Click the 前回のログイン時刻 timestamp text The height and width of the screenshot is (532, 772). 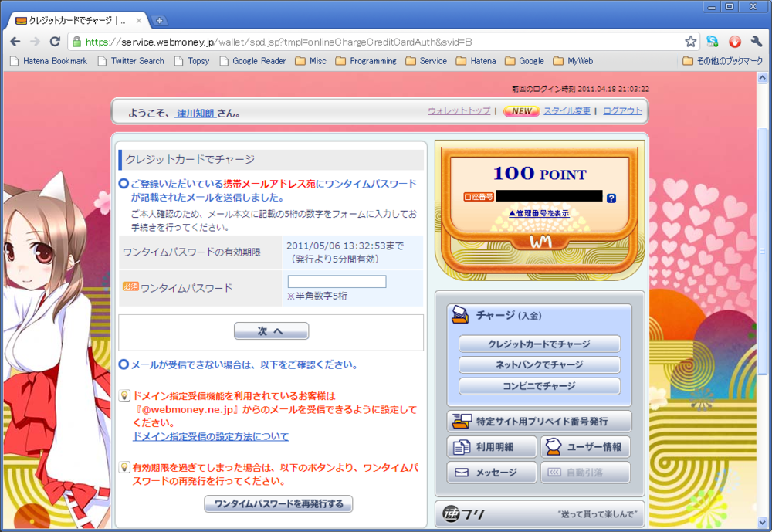[581, 89]
